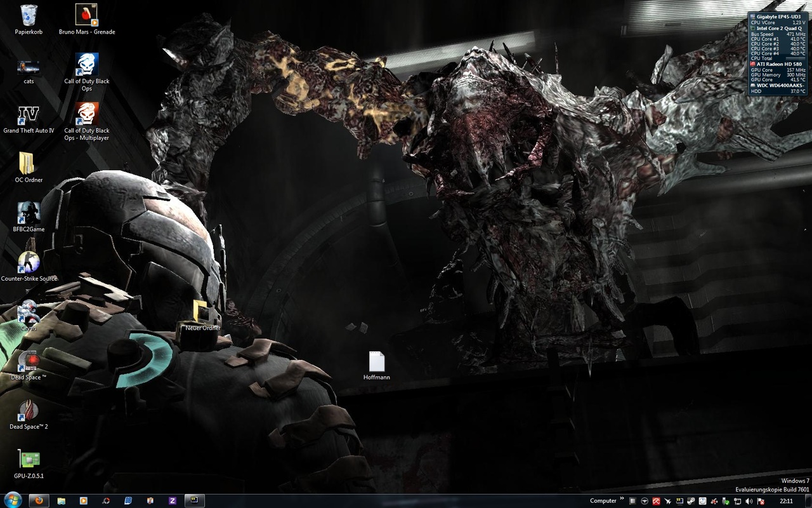This screenshot has width=812, height=508.
Task: Open Fraps from the system tray
Action: (679, 501)
